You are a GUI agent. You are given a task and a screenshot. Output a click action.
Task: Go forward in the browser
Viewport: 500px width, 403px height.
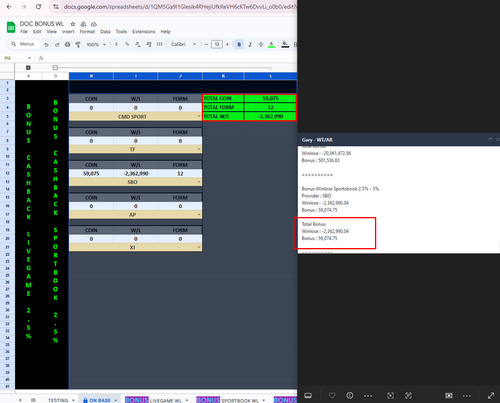tap(24, 7)
